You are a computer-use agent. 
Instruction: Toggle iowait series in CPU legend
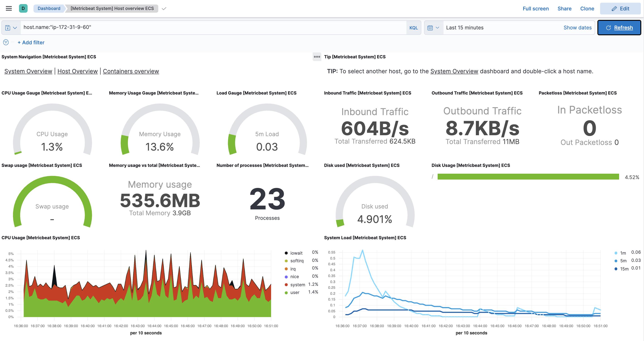coord(296,253)
